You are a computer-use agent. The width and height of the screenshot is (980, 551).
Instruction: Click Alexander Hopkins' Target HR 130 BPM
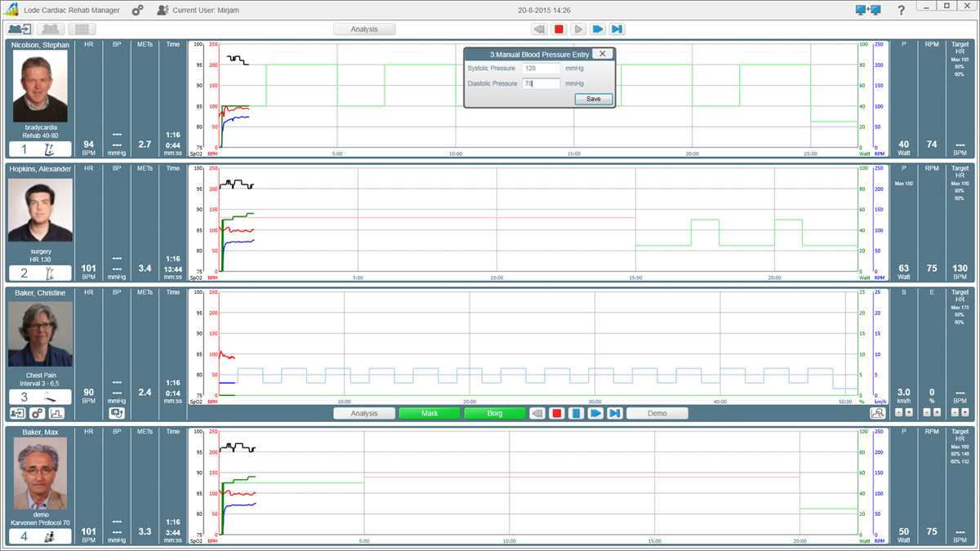pos(960,272)
